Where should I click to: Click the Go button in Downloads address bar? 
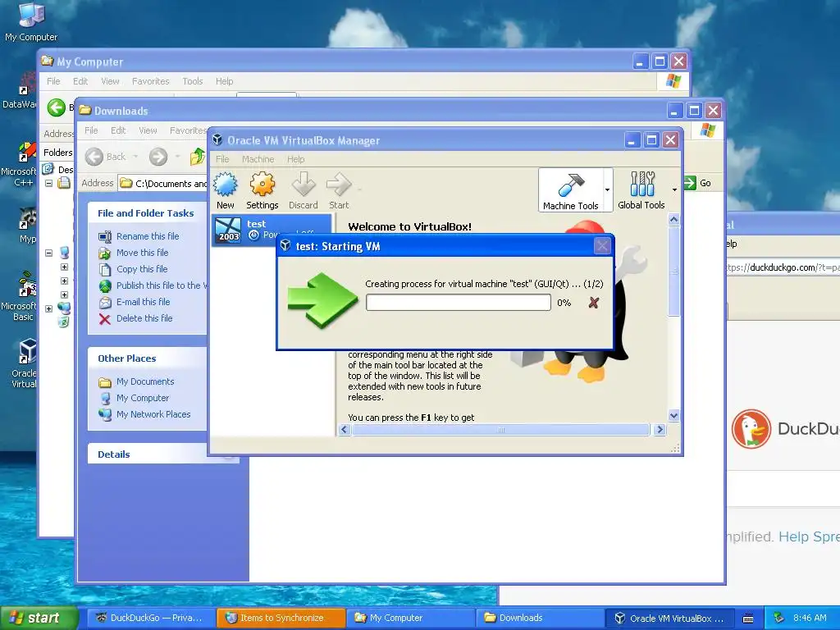(x=697, y=183)
